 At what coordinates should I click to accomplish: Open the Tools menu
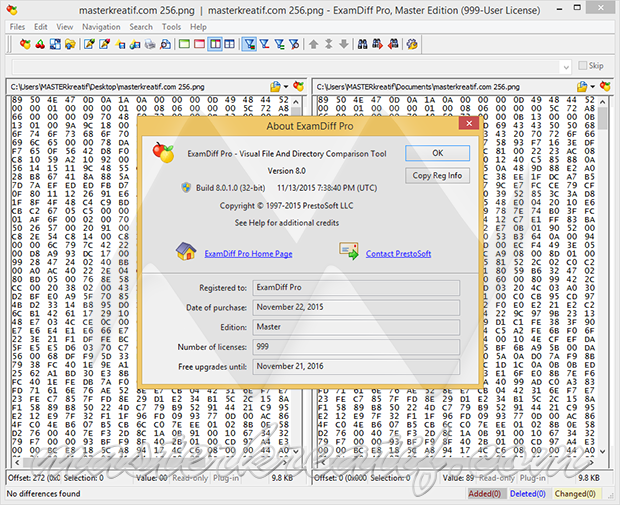171,27
